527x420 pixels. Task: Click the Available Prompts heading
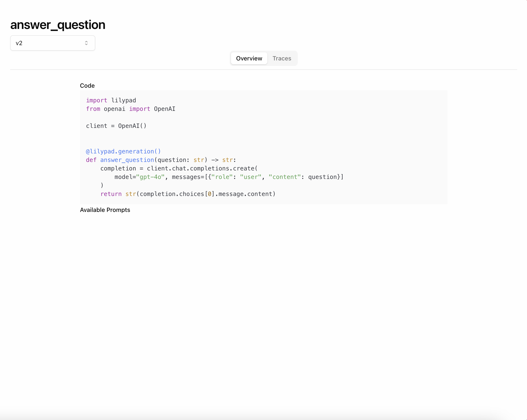(x=105, y=210)
